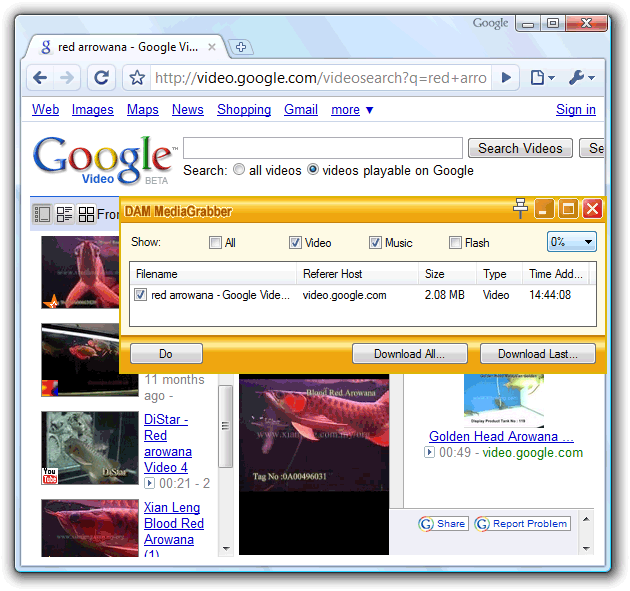Viewport: 630px width, 591px height.
Task: Open the Gmail link
Action: click(301, 109)
